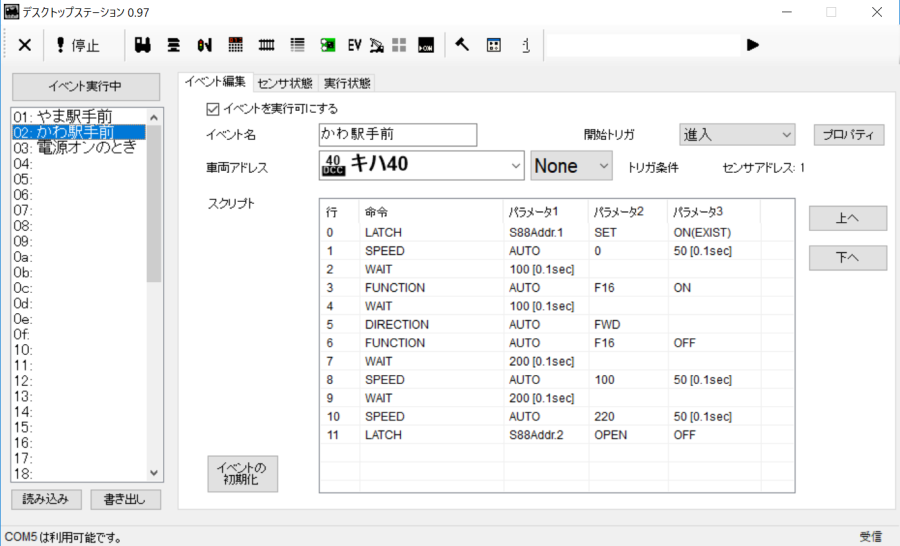Click the play arrow icon in toolbar
The width and height of the screenshot is (900, 546).
coord(753,45)
